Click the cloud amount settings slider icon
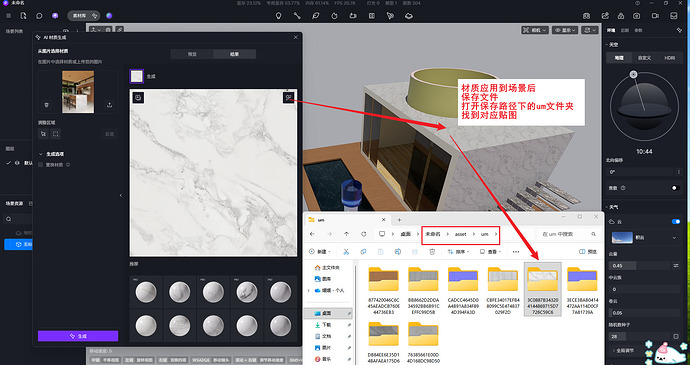 pyautogui.click(x=676, y=265)
